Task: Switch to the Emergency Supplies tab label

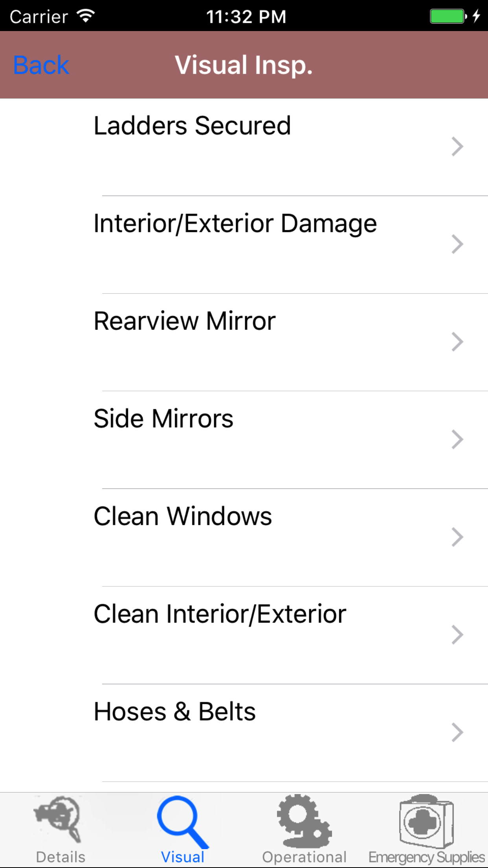Action: 426,857
